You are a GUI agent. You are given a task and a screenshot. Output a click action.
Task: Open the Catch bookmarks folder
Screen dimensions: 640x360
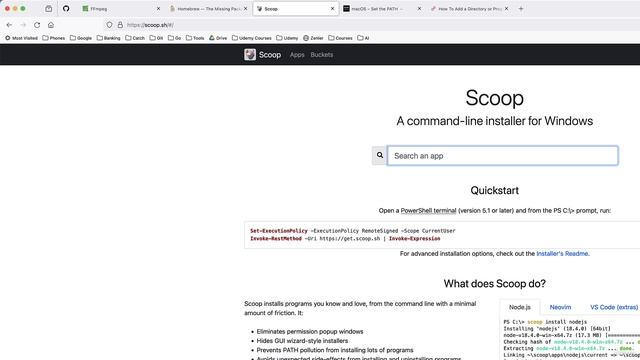(135, 38)
